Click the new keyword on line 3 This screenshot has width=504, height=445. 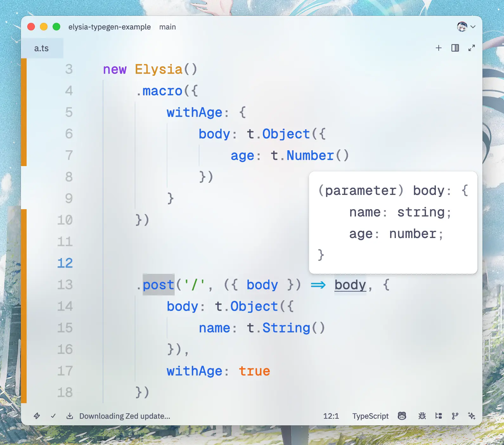coord(115,69)
